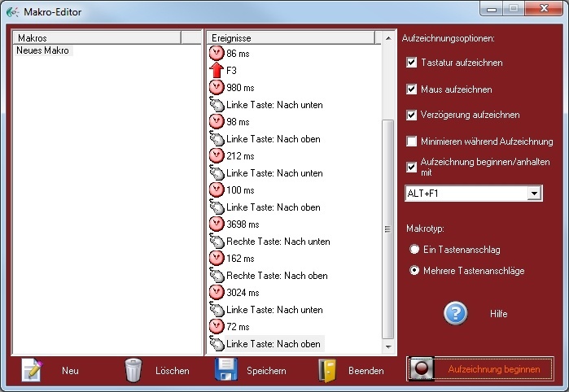Click Aufzeichnung beginnen text
Screen dimensions: 569x392
(494, 369)
